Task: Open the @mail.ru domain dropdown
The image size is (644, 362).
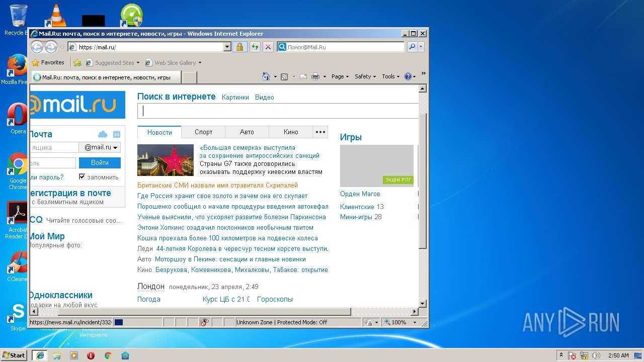Action: (100, 147)
